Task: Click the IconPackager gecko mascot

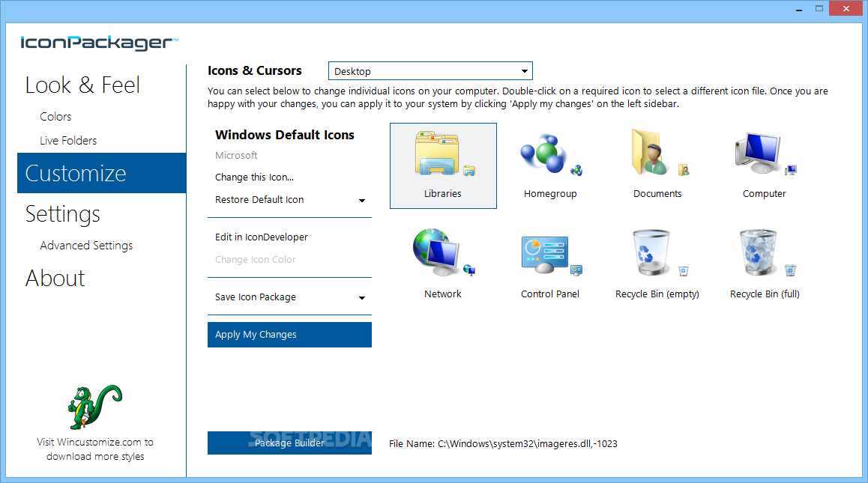Action: click(x=94, y=404)
